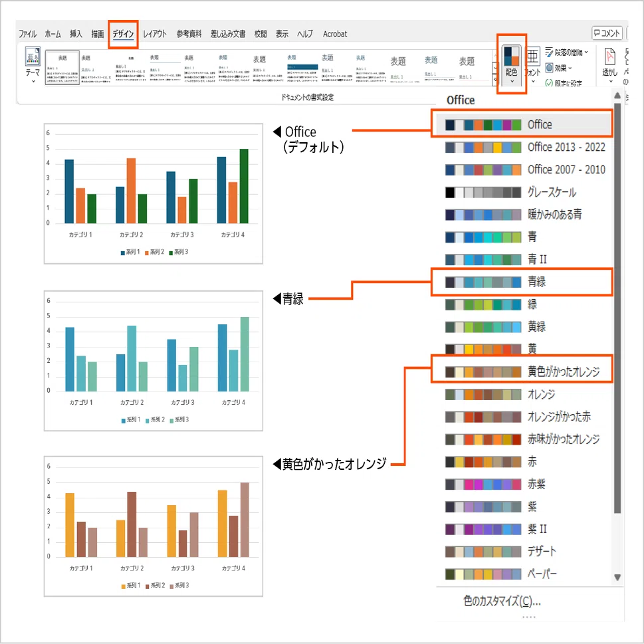Viewport: 644px width, 644px height.
Task: Open the 表示 tab
Action: pos(282,34)
